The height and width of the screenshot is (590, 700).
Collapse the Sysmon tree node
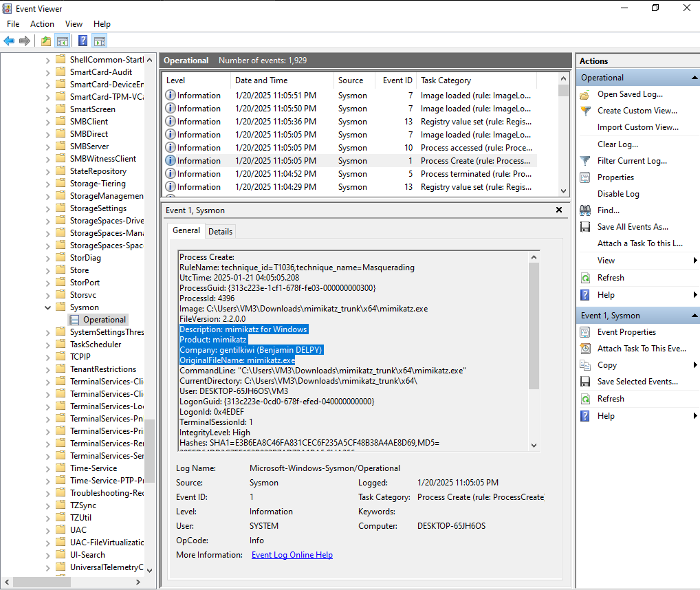[48, 307]
